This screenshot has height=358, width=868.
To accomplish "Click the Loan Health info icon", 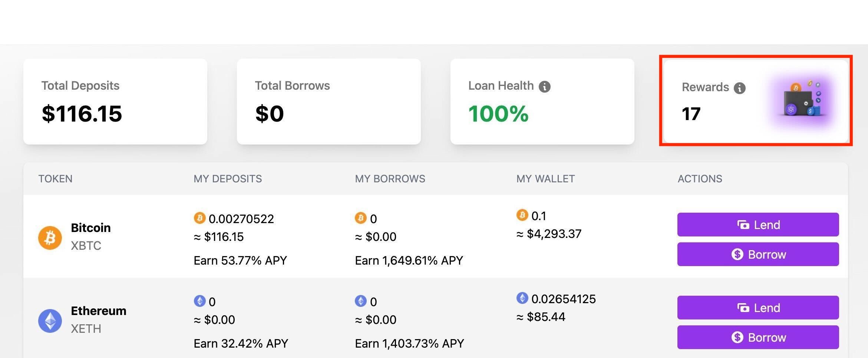I will pos(544,87).
